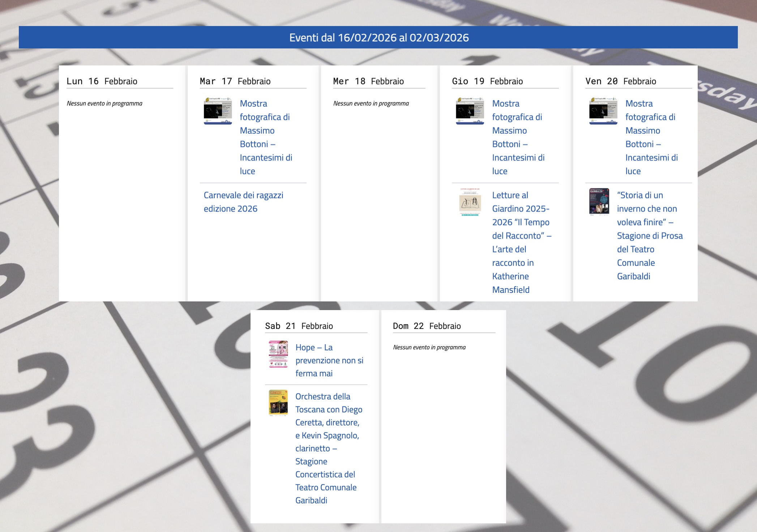Click the Lun 16 Febbraio day heading
The image size is (757, 532).
pos(102,81)
